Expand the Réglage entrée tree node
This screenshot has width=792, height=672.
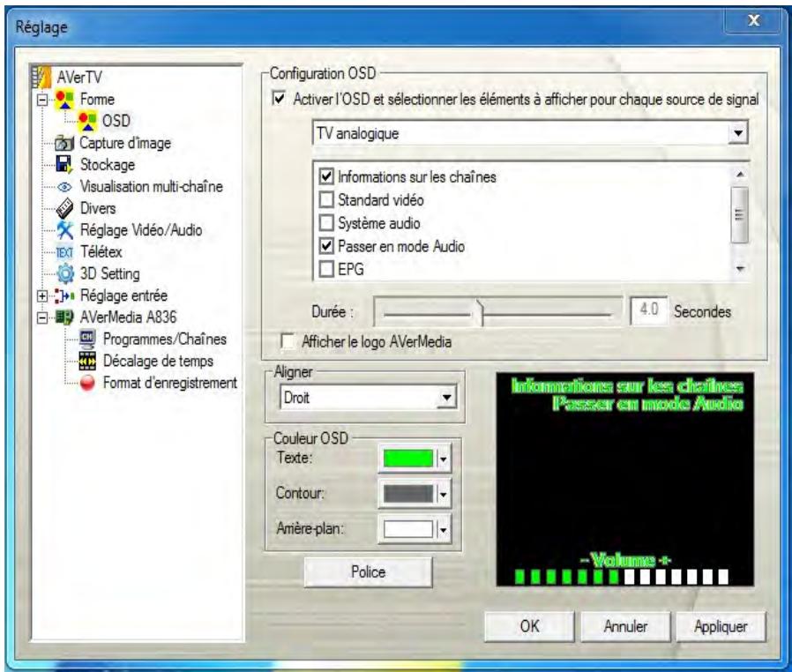(42, 295)
